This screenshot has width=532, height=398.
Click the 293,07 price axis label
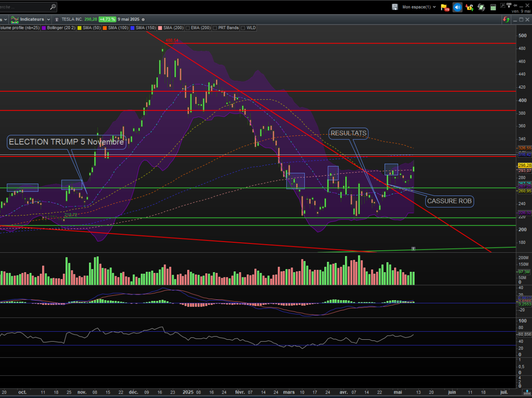pyautogui.click(x=525, y=171)
